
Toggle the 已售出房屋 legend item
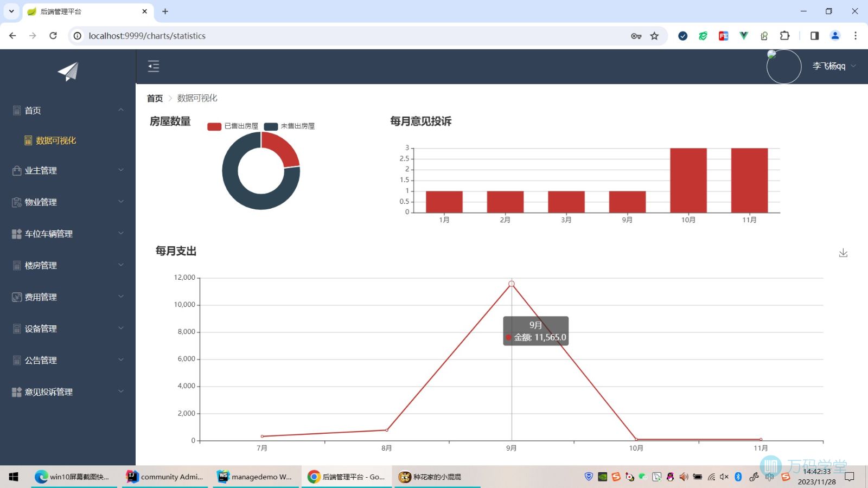233,126
